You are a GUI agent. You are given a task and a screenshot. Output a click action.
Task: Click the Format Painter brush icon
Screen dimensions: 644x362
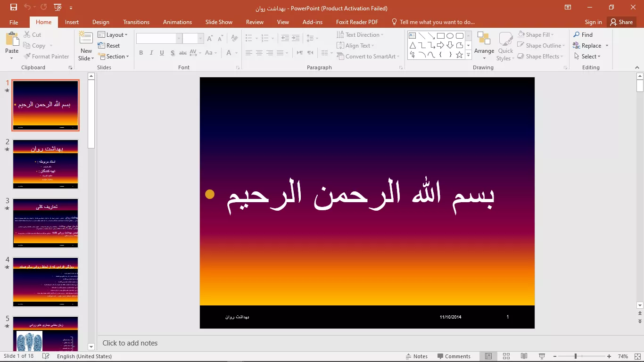point(27,57)
